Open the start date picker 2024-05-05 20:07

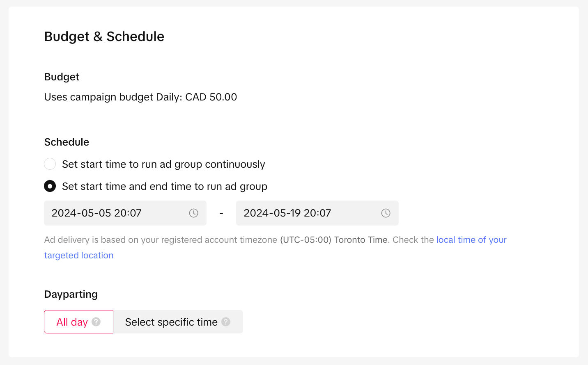115,213
